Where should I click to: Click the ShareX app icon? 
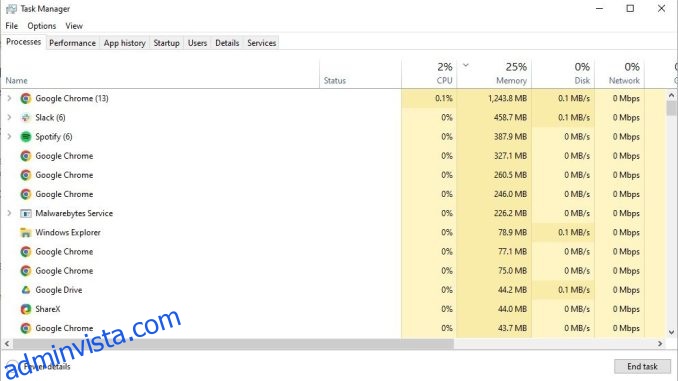(x=26, y=309)
